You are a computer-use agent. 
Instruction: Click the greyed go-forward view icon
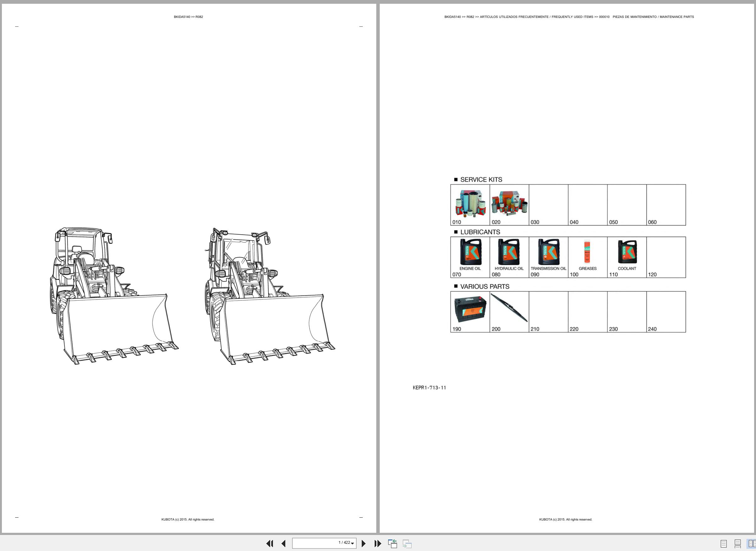tap(407, 543)
